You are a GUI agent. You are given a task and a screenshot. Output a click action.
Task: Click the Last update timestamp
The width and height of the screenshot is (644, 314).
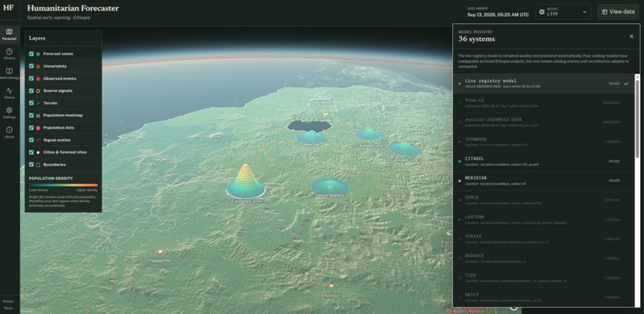tap(499, 14)
